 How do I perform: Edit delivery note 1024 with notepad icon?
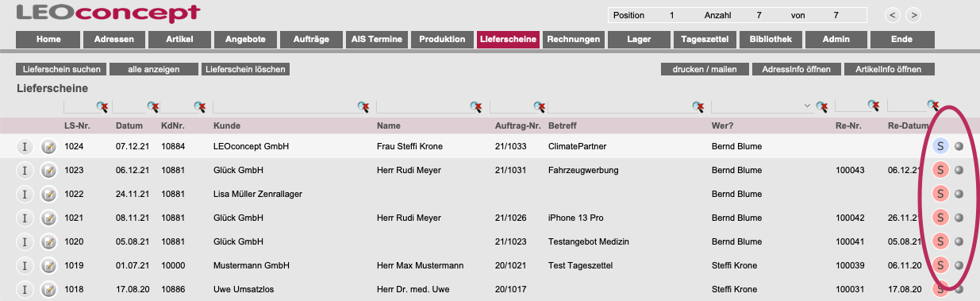49,146
